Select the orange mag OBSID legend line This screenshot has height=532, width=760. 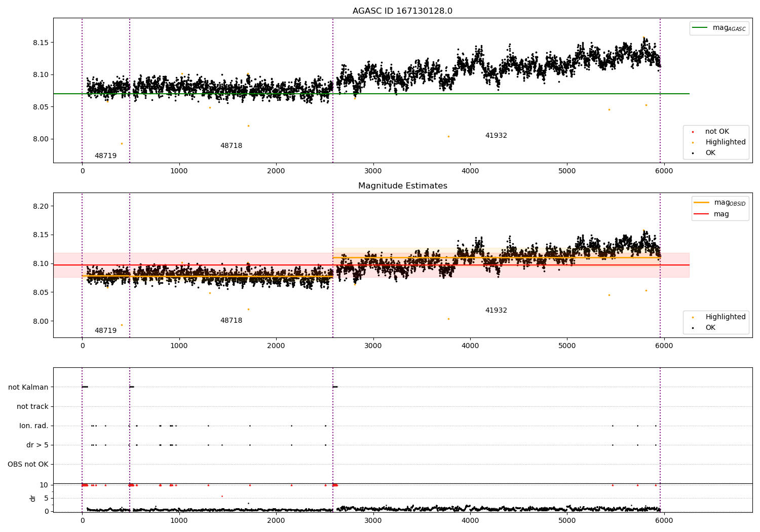point(702,203)
